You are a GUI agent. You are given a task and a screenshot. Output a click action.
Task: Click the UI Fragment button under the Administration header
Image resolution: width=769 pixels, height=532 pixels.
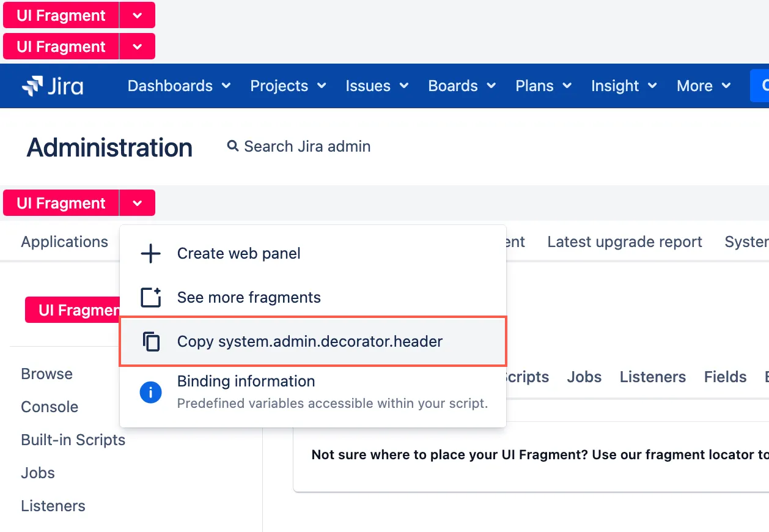tap(61, 203)
